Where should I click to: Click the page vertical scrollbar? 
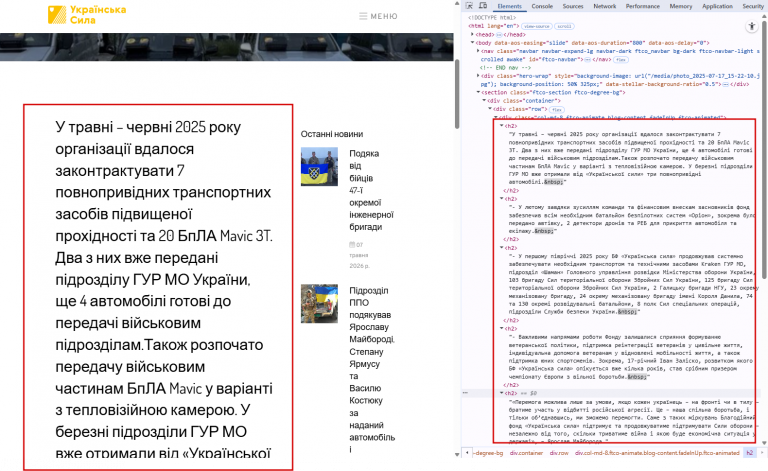click(457, 93)
